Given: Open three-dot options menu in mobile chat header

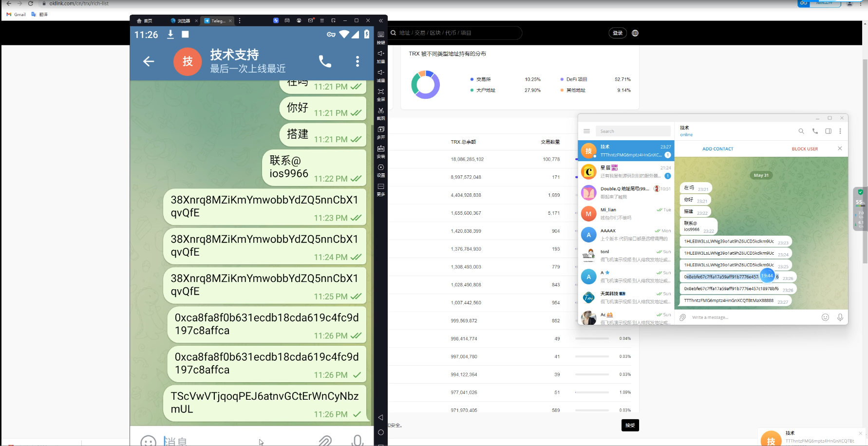Looking at the screenshot, I should [358, 61].
